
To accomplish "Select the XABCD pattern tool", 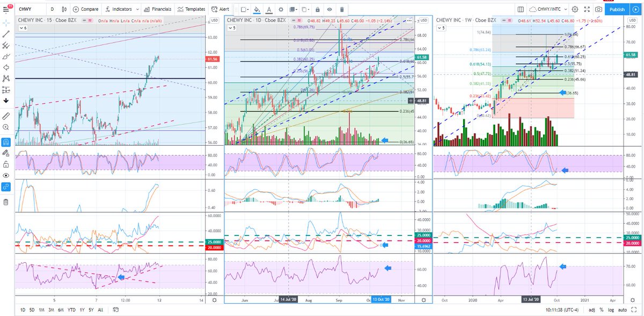I will 6,78.
